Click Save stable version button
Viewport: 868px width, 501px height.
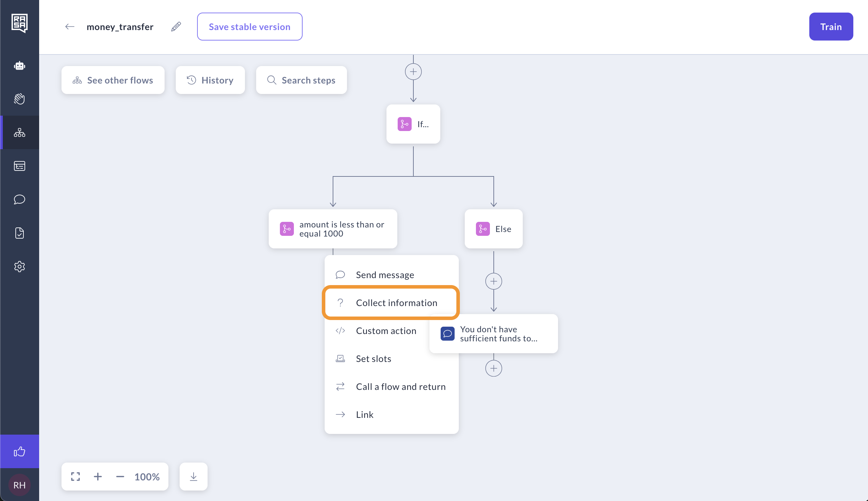click(x=249, y=27)
